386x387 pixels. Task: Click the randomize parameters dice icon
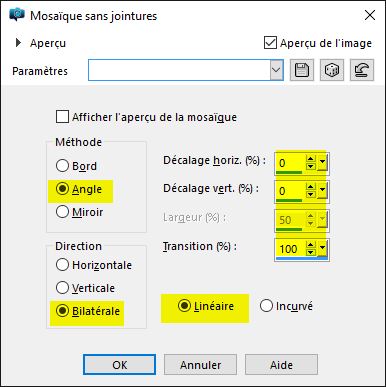tap(332, 70)
